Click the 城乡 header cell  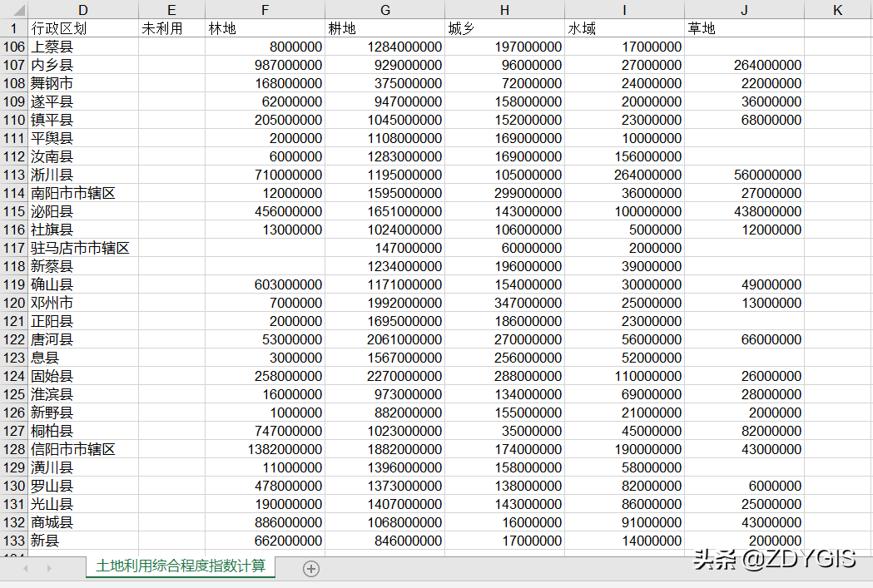click(x=504, y=28)
